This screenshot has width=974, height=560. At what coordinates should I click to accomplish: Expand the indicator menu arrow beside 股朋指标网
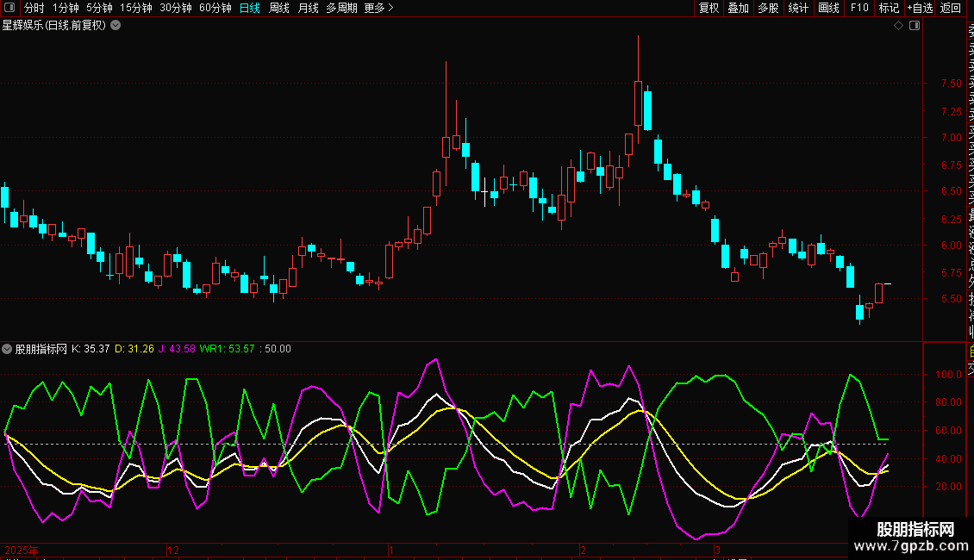tap(7, 349)
